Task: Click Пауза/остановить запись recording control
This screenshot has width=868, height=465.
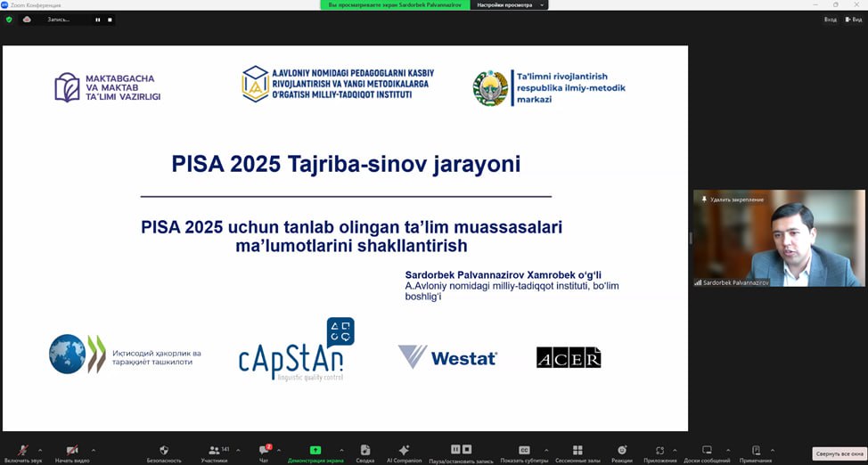Action: 461,452
